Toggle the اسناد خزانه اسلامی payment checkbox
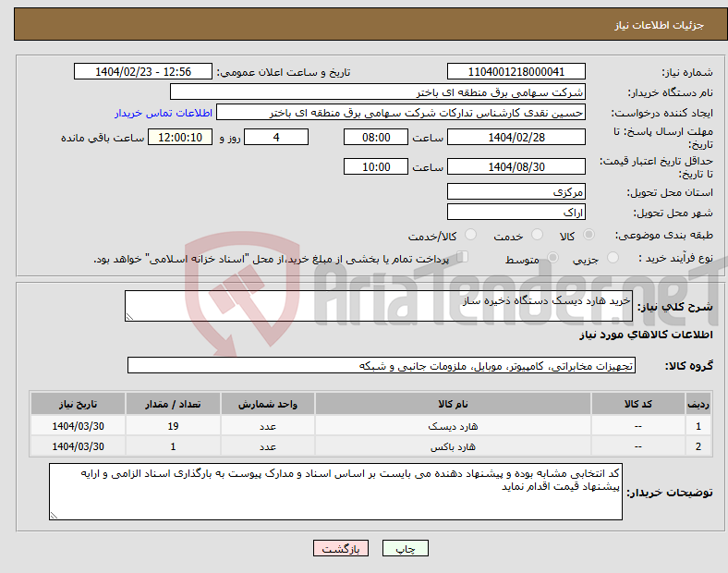Screen dimensions: 728x573 [x=463, y=257]
